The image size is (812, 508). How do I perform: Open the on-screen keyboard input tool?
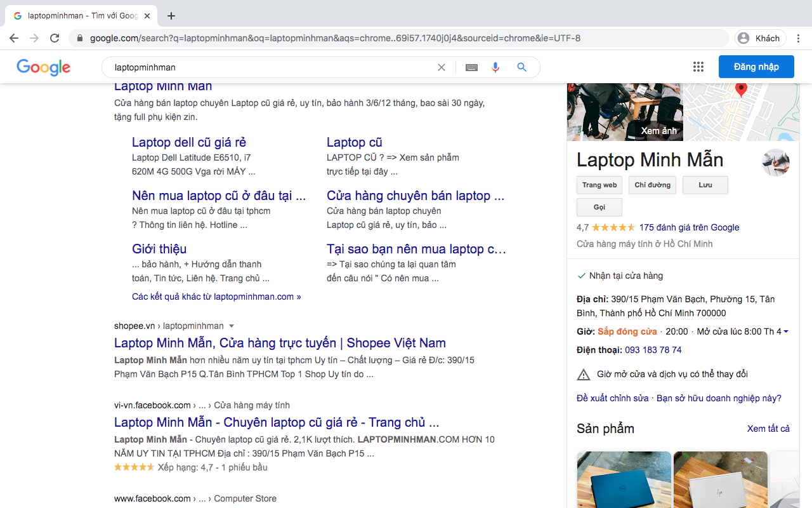(471, 67)
